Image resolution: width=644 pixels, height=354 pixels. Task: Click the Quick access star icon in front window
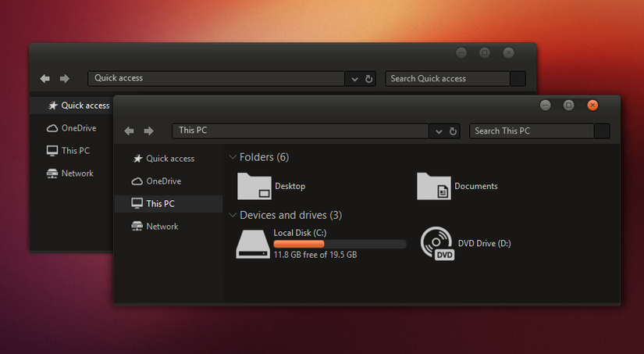pos(137,159)
